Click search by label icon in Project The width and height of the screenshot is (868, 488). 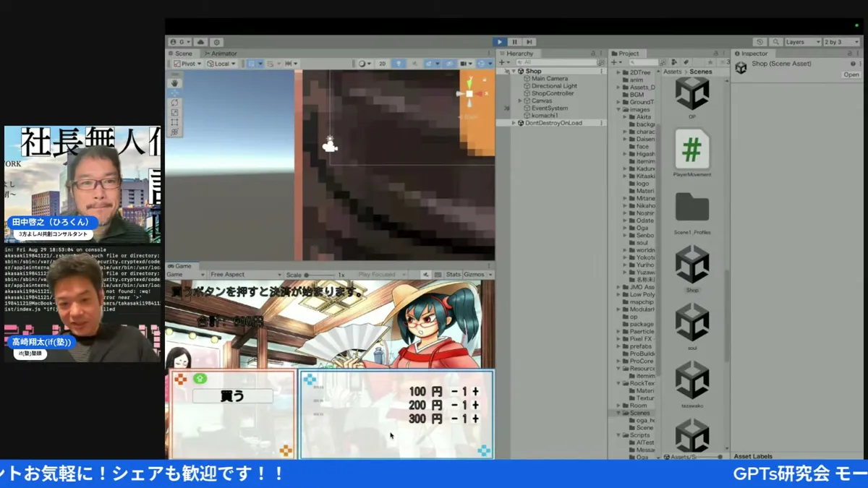coord(686,63)
